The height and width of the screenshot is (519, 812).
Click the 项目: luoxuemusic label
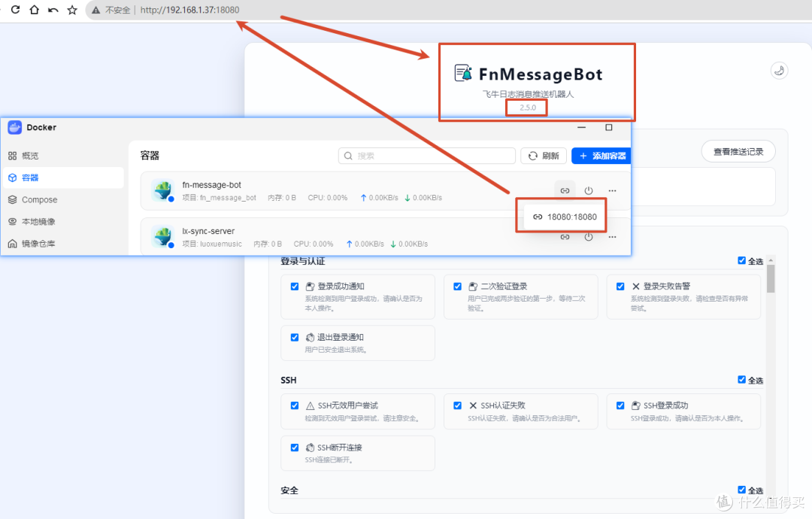(212, 244)
